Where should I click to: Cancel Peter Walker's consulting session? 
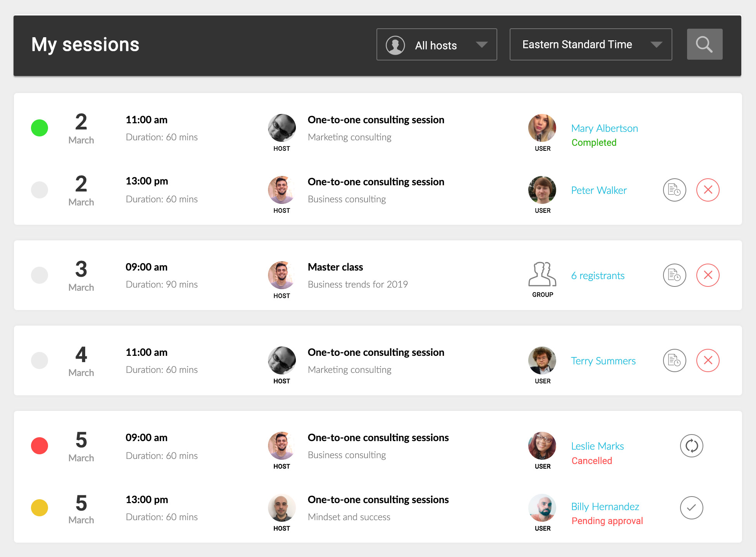click(708, 190)
